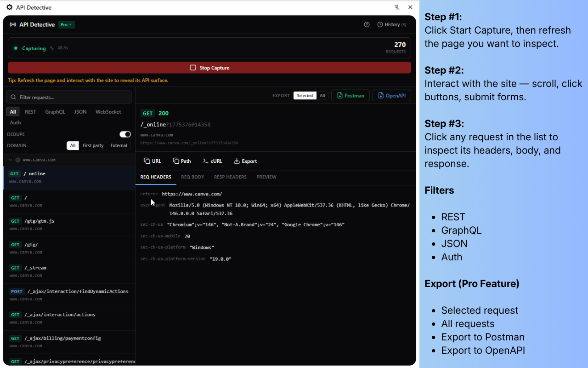Switch to the REQ BODY tab
Image resolution: width=588 pixels, height=368 pixels.
[192, 177]
